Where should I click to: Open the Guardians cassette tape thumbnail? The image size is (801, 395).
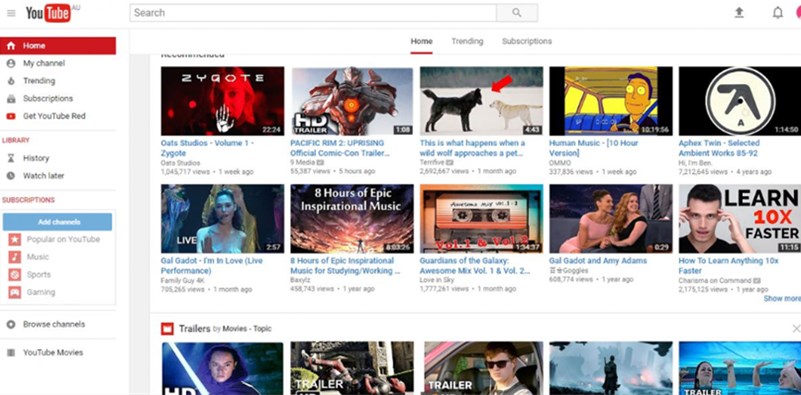(481, 219)
